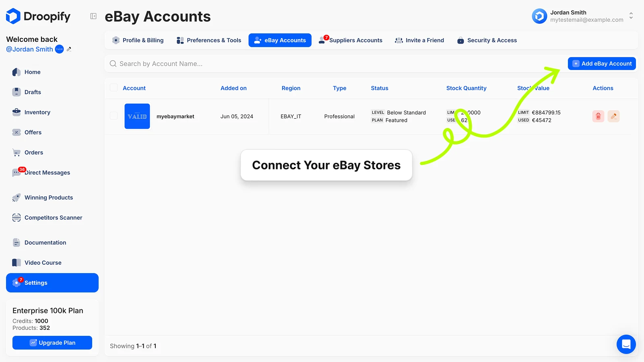This screenshot has width=644, height=362.
Task: Open Direct Messages from sidebar
Action: pyautogui.click(x=47, y=173)
